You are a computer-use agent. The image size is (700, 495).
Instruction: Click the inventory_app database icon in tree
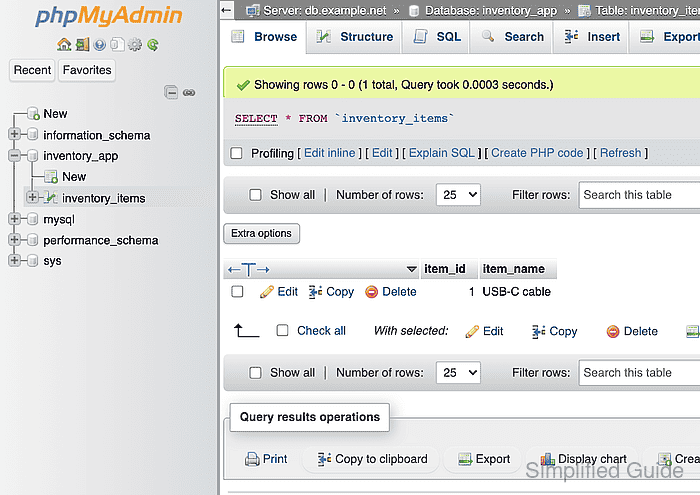click(x=32, y=156)
